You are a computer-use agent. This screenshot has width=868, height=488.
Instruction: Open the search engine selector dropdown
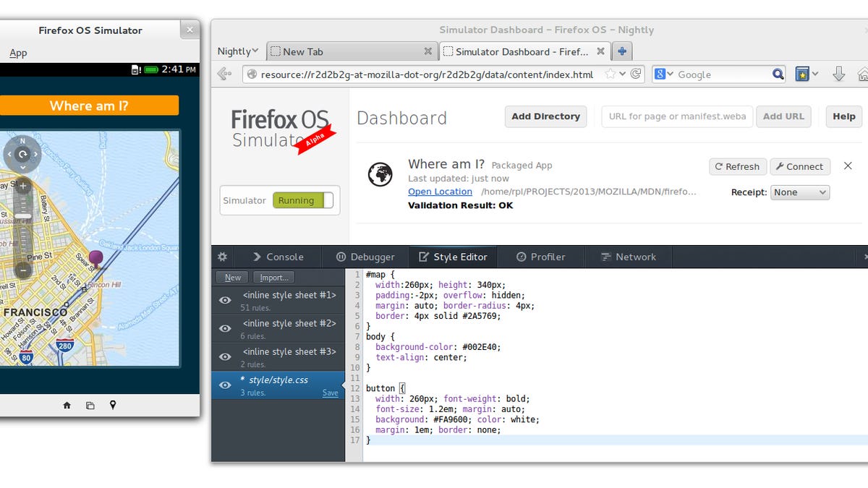[668, 74]
